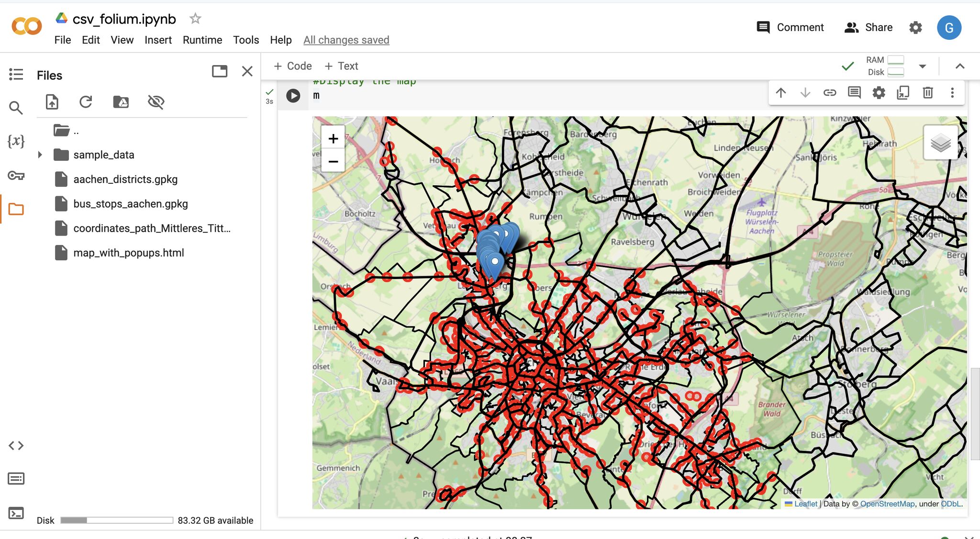980x539 pixels.
Task: Open the table of contents panel
Action: pos(16,74)
